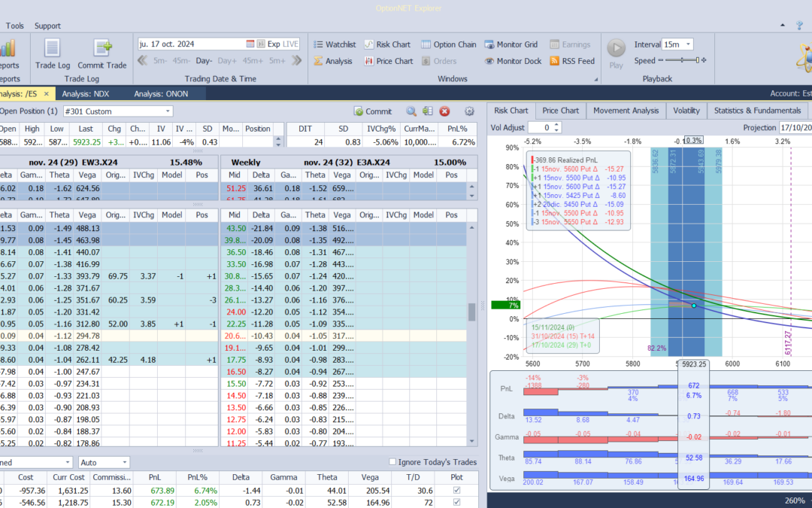Open the Support menu
Screen dimensions: 812x508
point(47,26)
